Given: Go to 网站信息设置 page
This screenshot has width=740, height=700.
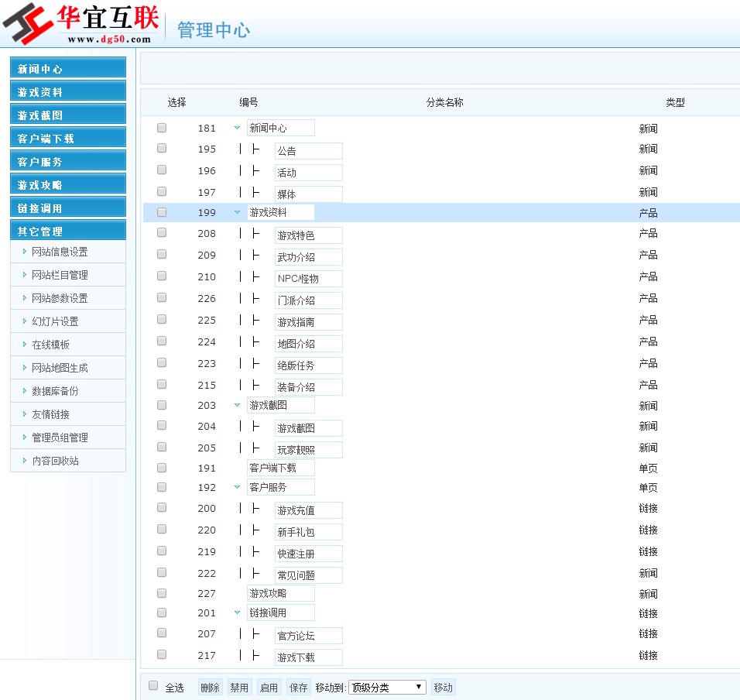Looking at the screenshot, I should point(60,252).
